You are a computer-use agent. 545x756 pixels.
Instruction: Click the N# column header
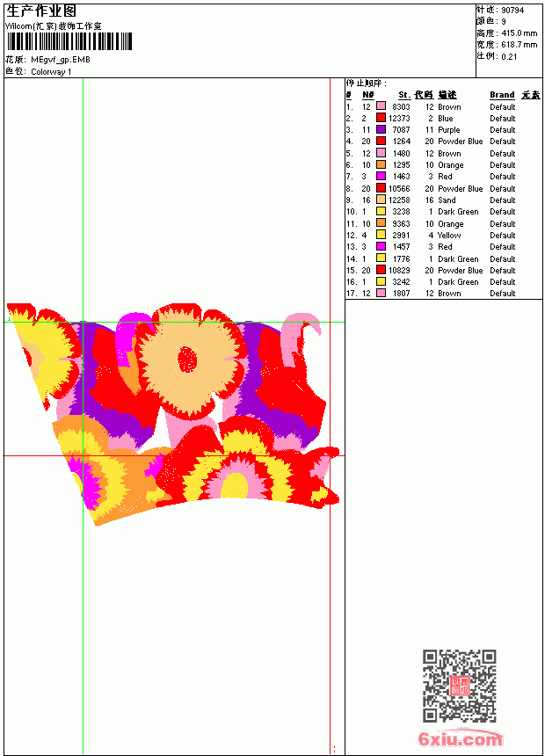368,95
